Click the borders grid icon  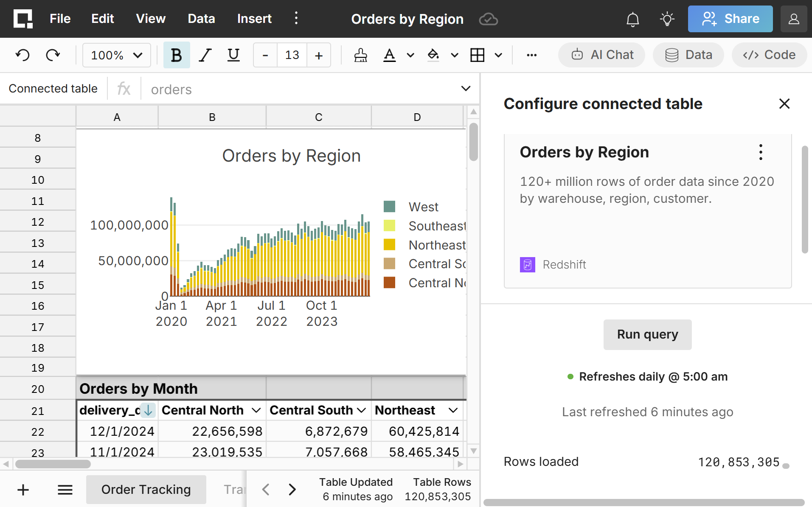477,55
